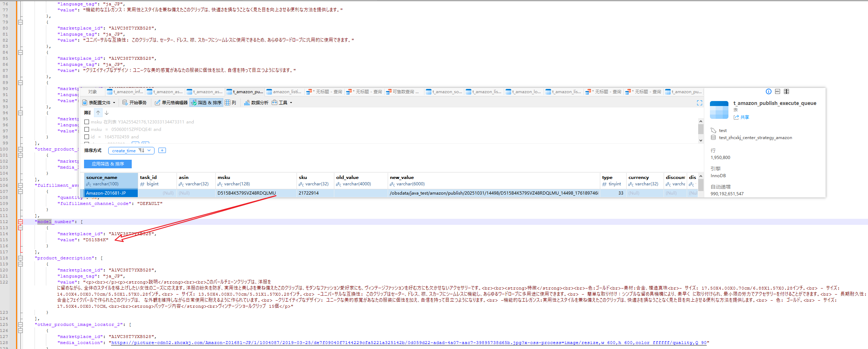
Task: Toggle the 筛选 & 排序 filter and sort panel
Action: coord(206,103)
